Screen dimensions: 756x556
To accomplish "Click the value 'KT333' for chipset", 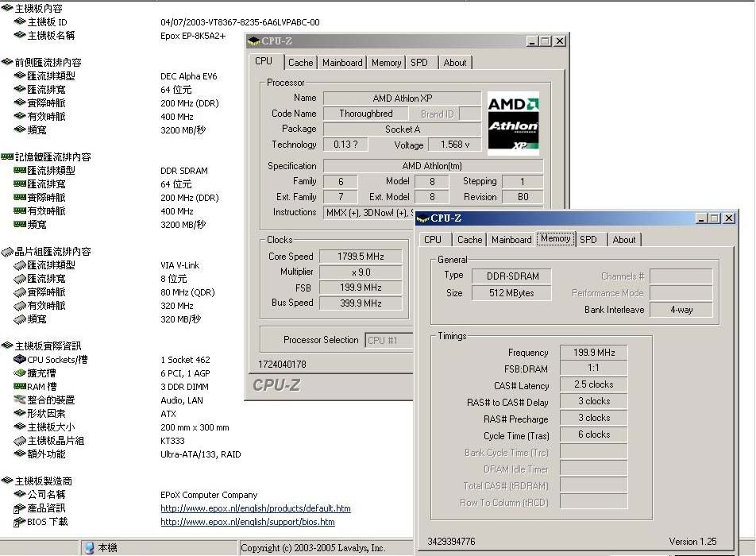I will point(172,441).
